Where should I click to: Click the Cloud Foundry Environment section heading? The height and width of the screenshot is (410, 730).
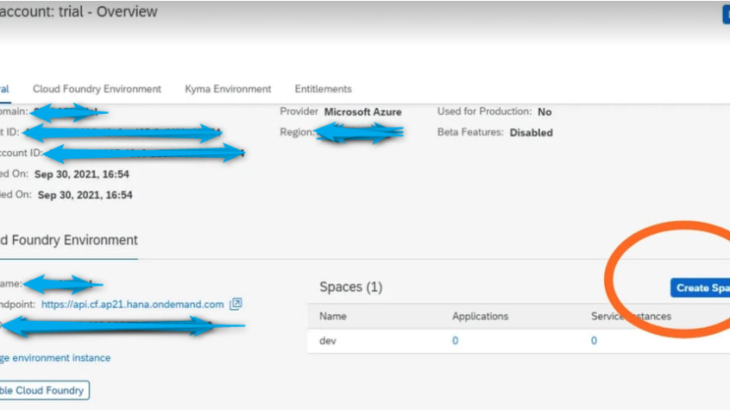[68, 240]
